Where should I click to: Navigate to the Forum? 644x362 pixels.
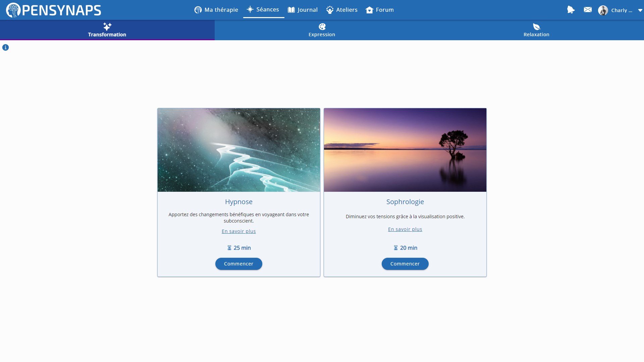coord(380,10)
